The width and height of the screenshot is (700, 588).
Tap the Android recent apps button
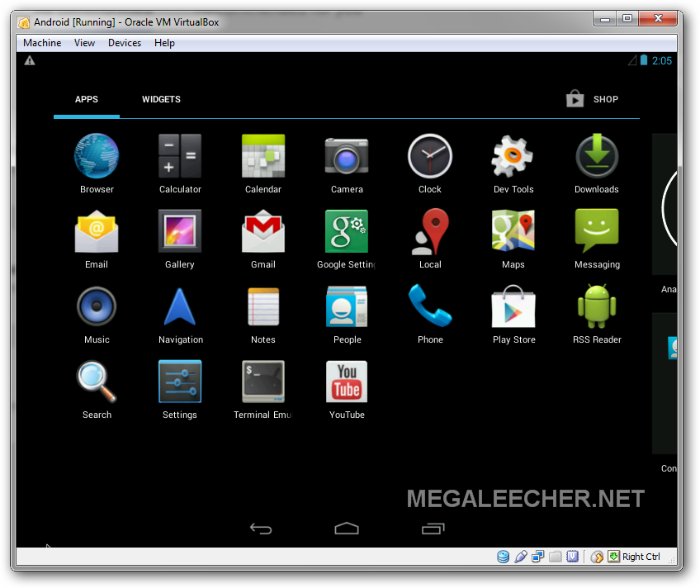coord(433,529)
